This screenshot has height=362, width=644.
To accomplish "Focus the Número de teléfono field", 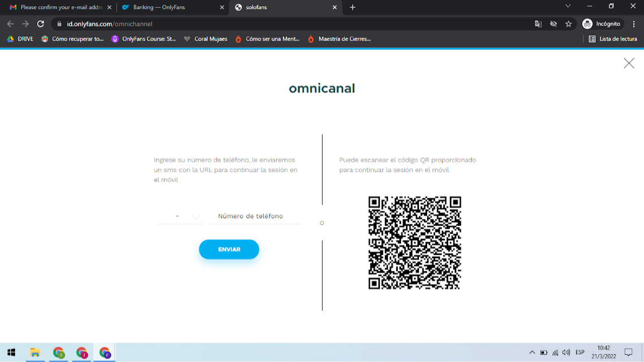I will tap(256, 216).
